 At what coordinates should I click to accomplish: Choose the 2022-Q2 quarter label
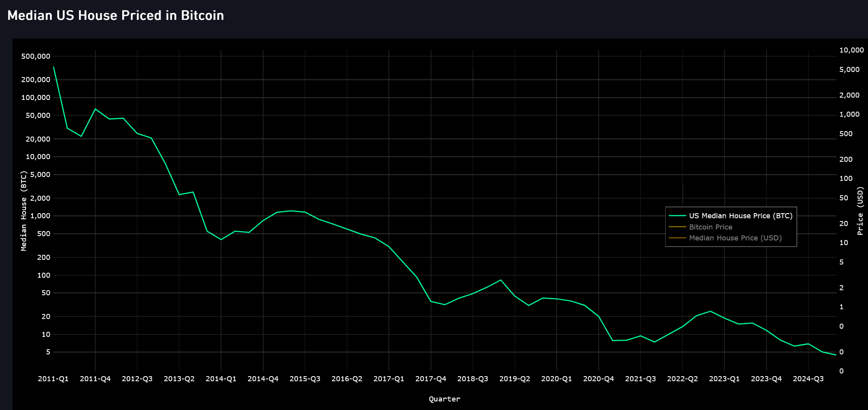pyautogui.click(x=682, y=379)
